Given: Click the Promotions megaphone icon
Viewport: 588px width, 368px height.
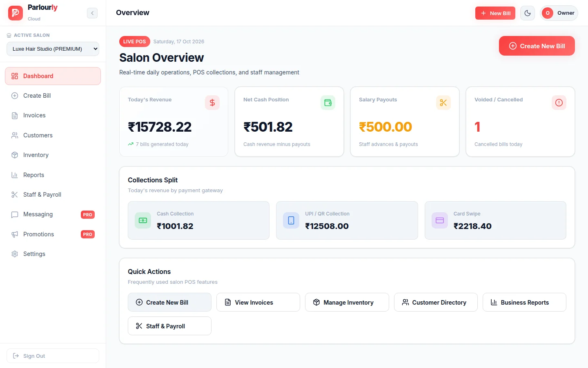Looking at the screenshot, I should [x=15, y=234].
